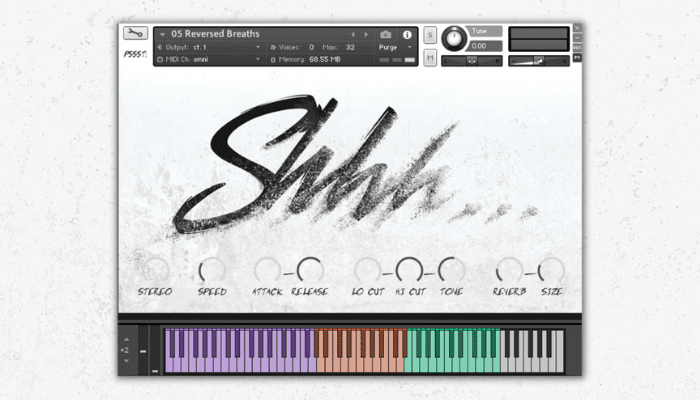Expand the instrument name dropdown arrow
The width and height of the screenshot is (700, 400).
[162, 34]
